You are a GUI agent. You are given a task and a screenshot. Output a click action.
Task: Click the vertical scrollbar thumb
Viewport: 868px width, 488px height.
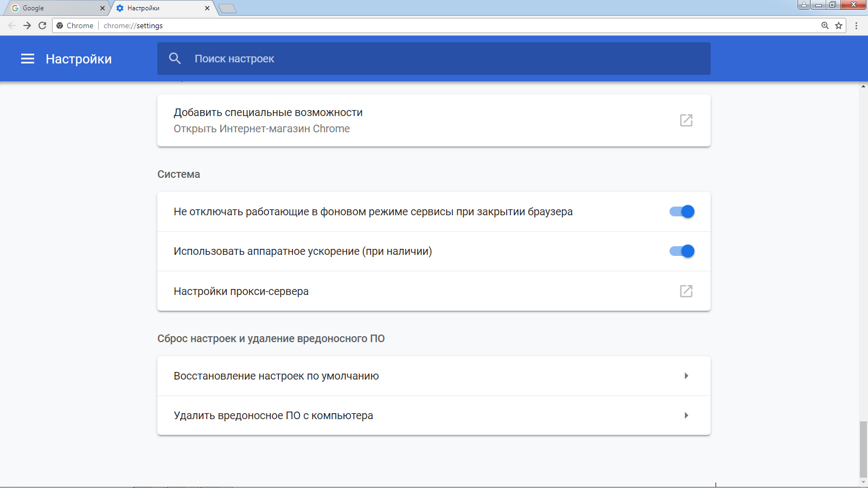point(863,449)
